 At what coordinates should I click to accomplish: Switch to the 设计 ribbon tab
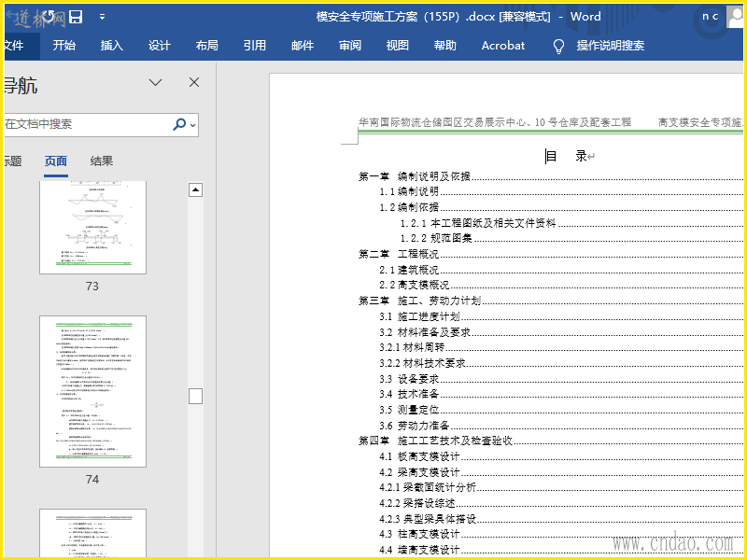159,46
